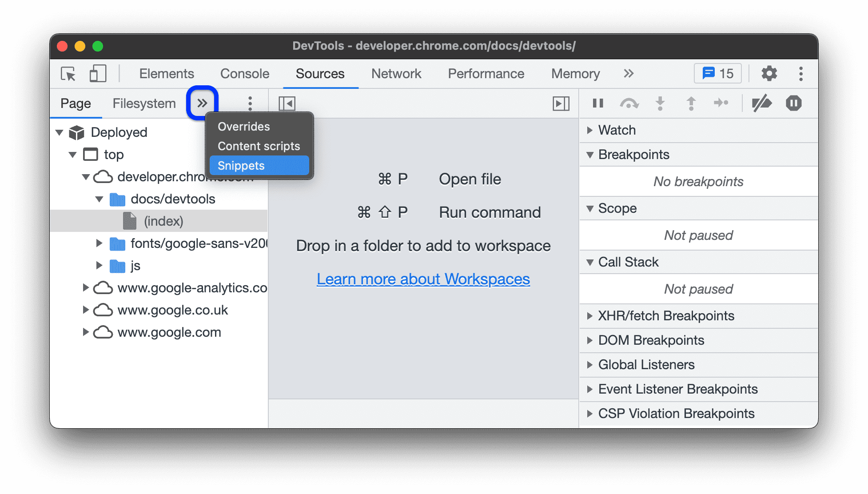Click the DevTools settings gear icon

(x=770, y=74)
